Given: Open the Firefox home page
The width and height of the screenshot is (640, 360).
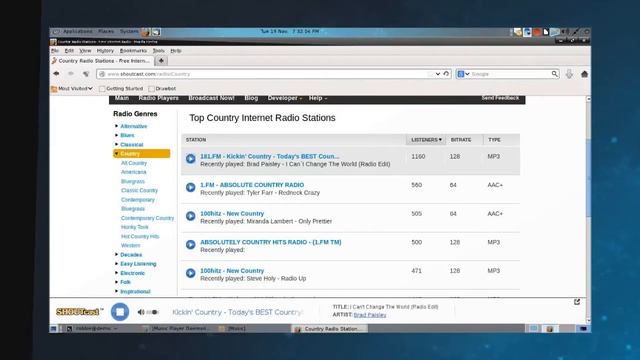Looking at the screenshot, I should [584, 74].
